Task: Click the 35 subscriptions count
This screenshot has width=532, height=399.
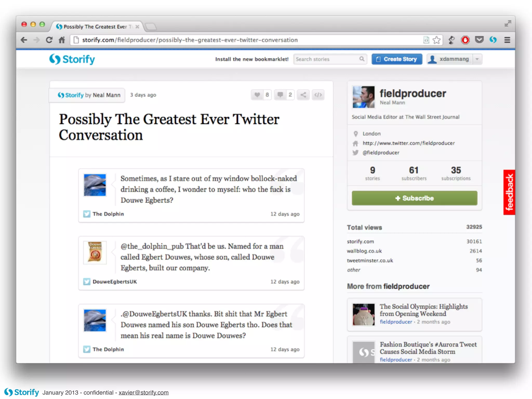Action: pyautogui.click(x=456, y=173)
